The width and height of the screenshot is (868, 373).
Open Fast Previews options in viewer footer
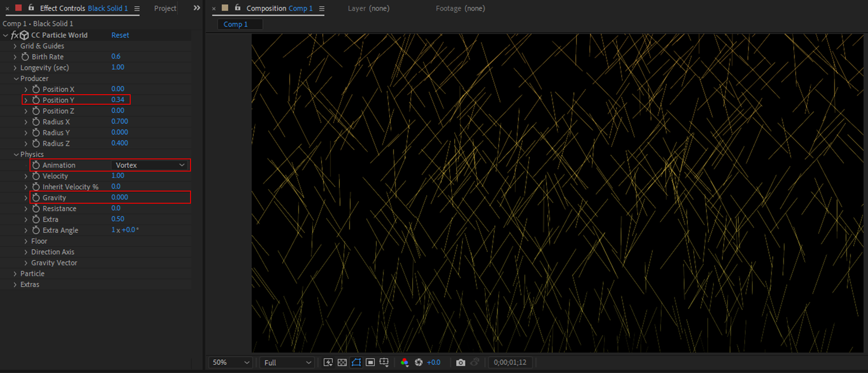(x=328, y=362)
